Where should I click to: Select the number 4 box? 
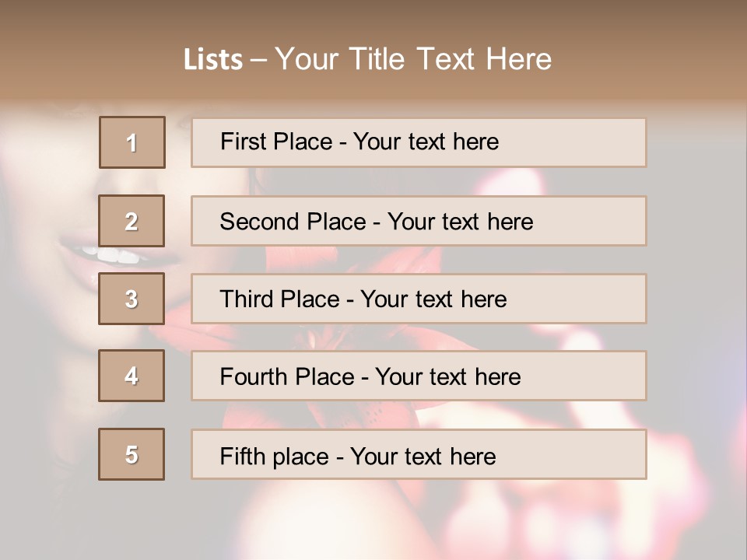(132, 376)
